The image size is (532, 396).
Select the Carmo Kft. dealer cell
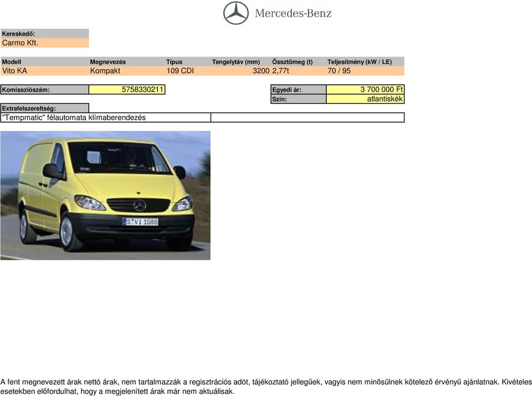pyautogui.click(x=44, y=43)
